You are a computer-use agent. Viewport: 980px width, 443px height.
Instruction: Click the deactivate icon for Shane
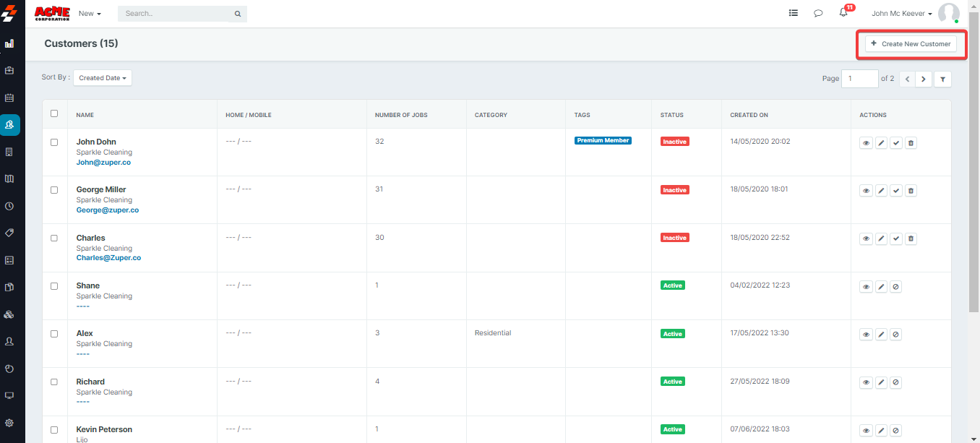[895, 287]
